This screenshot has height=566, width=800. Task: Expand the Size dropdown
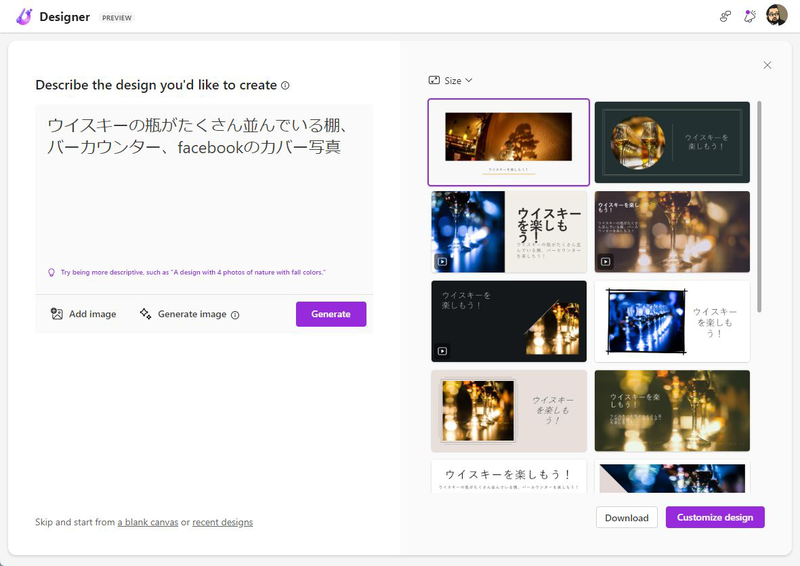(451, 81)
